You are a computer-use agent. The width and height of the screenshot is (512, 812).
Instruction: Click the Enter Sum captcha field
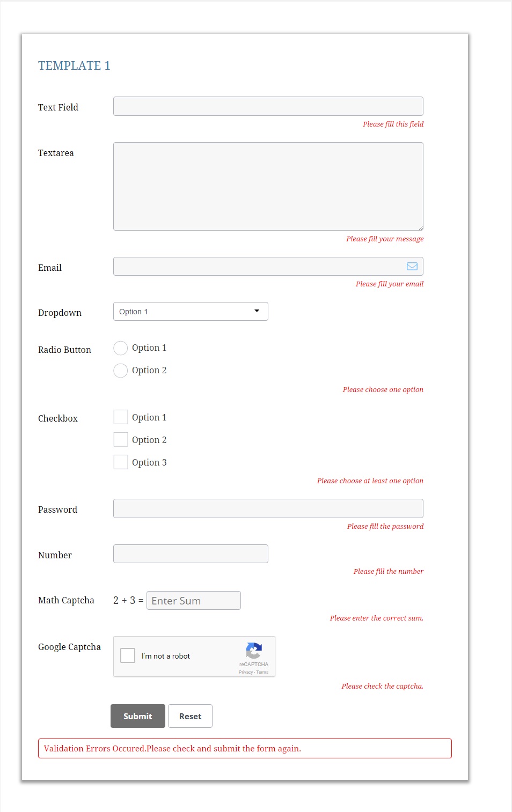pyautogui.click(x=194, y=601)
